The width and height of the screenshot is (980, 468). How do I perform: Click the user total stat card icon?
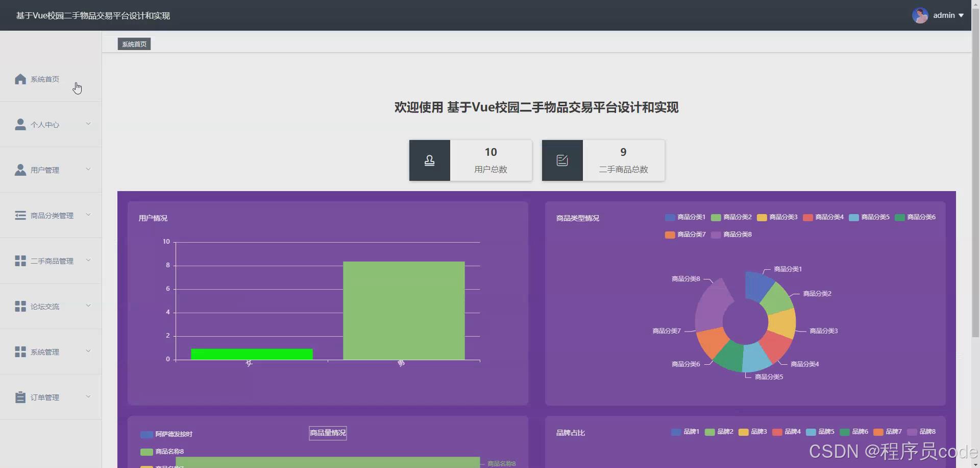429,160
